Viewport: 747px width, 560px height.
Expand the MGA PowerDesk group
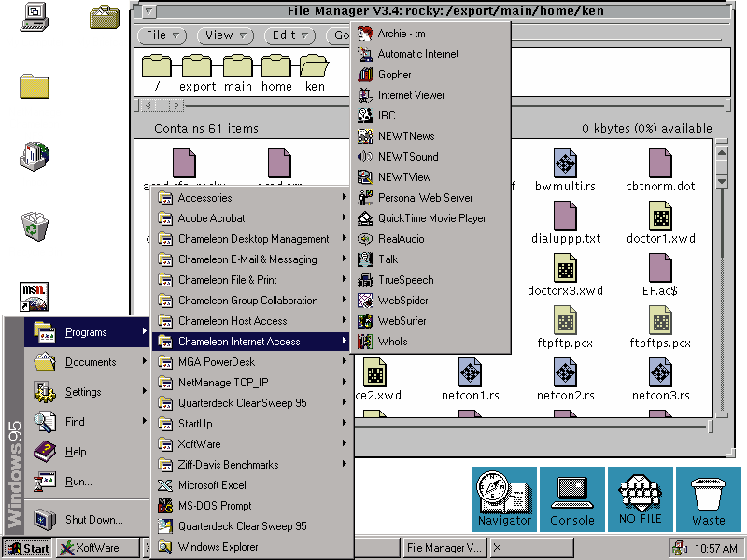click(252, 362)
